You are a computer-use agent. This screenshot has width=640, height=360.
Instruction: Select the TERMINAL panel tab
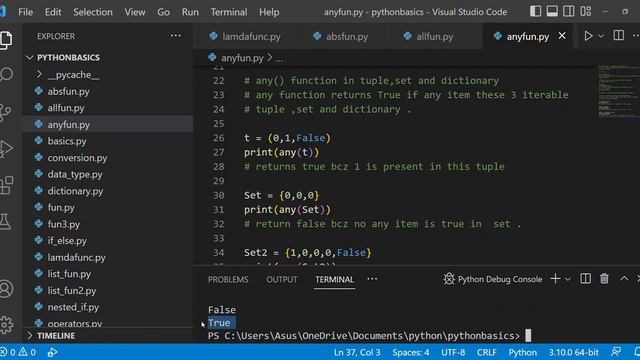point(334,279)
